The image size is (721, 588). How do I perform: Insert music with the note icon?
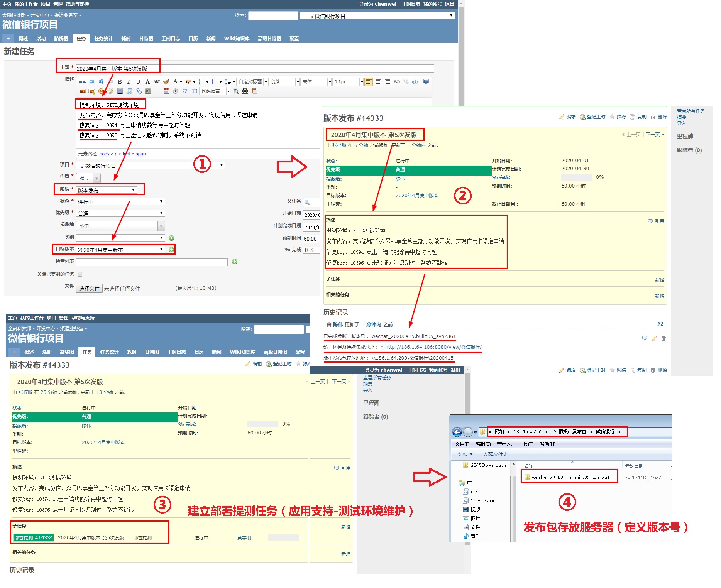point(129,91)
